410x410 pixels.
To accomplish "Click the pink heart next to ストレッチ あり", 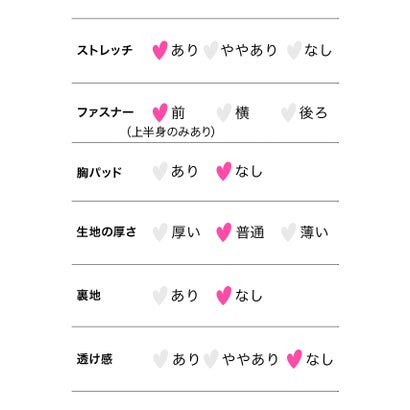I will pos(160,50).
